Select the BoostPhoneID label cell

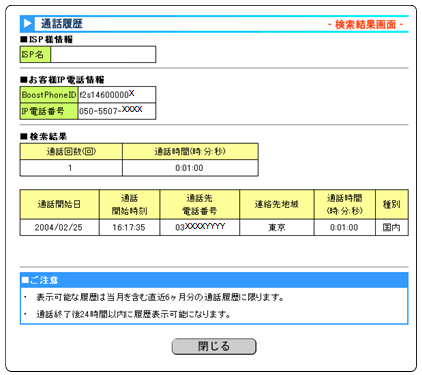49,95
